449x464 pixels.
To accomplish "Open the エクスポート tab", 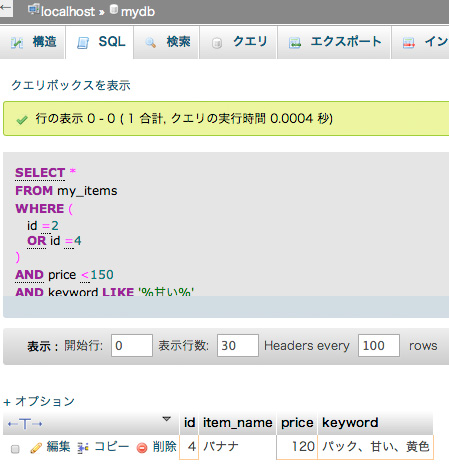I will click(x=334, y=42).
